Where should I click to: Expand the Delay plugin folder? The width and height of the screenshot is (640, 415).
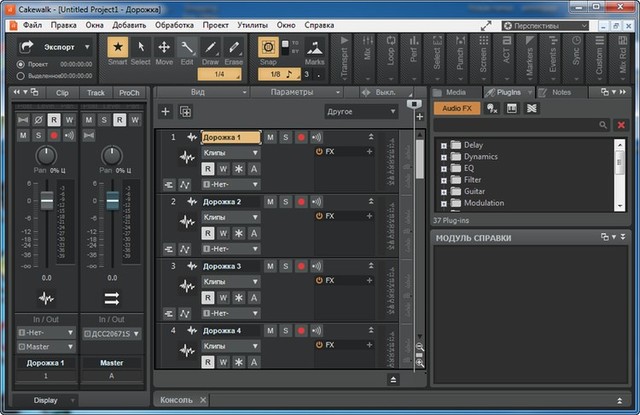click(x=443, y=145)
